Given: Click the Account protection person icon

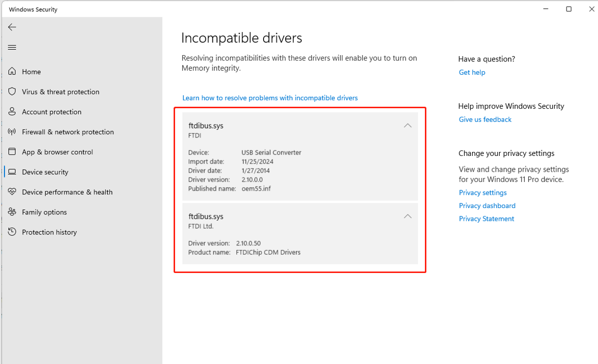Looking at the screenshot, I should tap(12, 112).
